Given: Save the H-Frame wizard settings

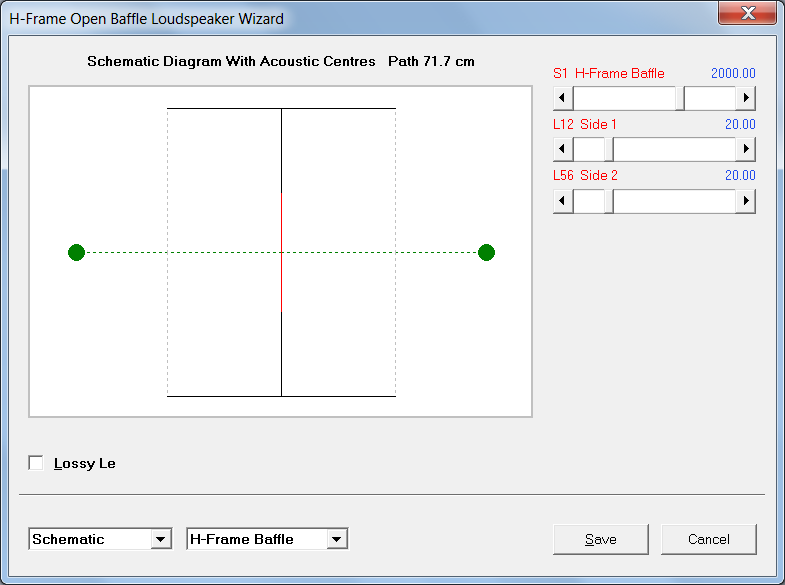Looking at the screenshot, I should (x=601, y=539).
